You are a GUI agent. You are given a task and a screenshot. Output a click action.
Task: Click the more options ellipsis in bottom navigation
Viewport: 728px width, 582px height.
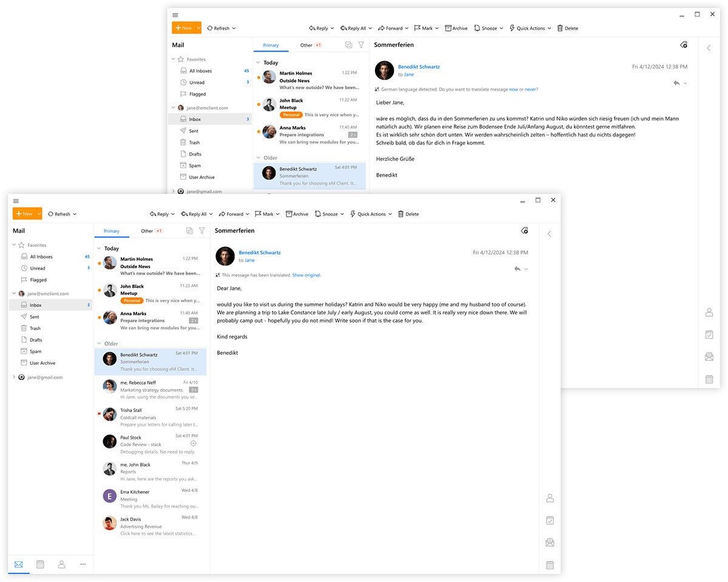(83, 564)
